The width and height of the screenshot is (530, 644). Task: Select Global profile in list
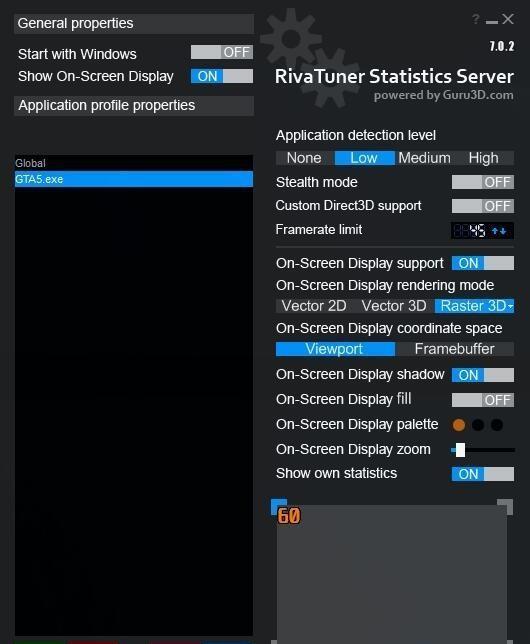(134, 163)
